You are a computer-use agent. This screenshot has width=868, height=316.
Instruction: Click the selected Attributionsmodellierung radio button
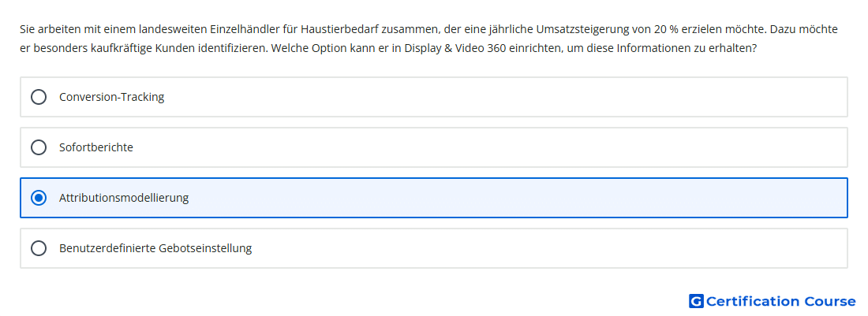point(39,198)
